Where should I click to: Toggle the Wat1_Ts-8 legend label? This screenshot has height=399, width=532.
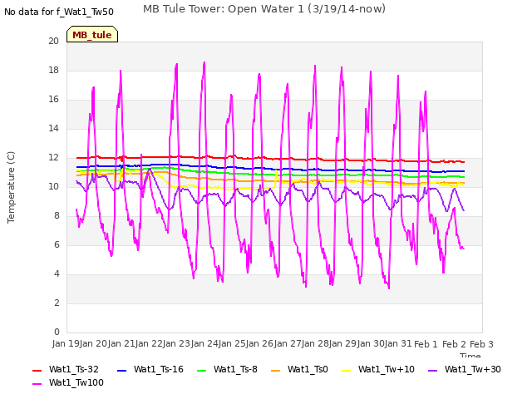click(x=235, y=369)
